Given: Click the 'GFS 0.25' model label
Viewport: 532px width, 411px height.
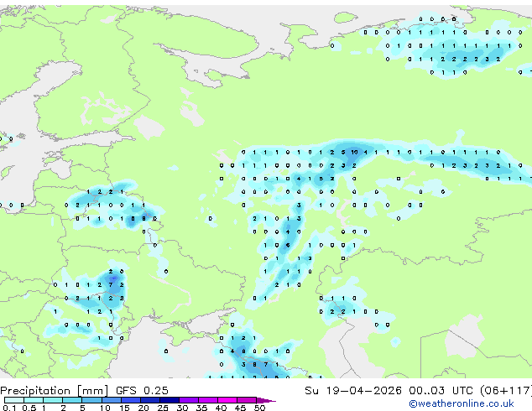Looking at the screenshot, I should click(142, 391).
